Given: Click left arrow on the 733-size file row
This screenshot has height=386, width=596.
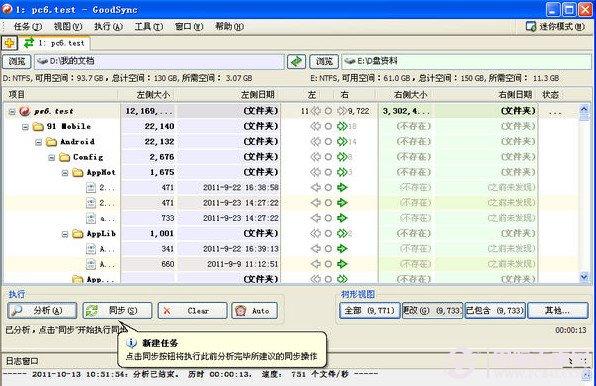Looking at the screenshot, I should coord(315,218).
